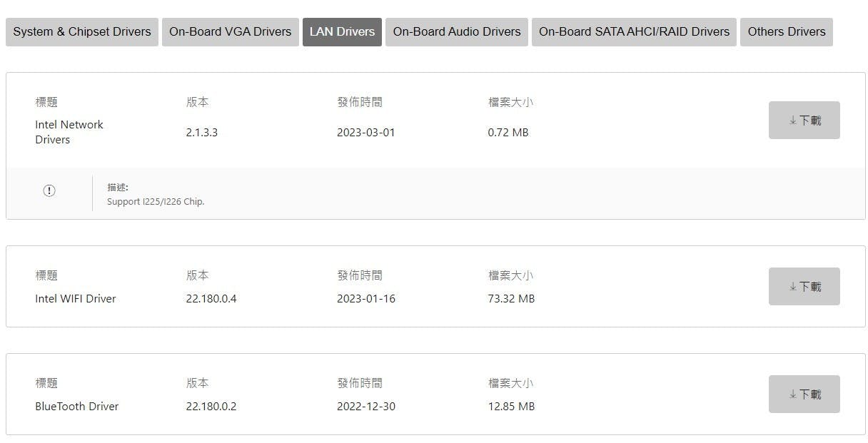Show the Others Drivers tab
Image resolution: width=868 pixels, height=443 pixels.
[786, 32]
